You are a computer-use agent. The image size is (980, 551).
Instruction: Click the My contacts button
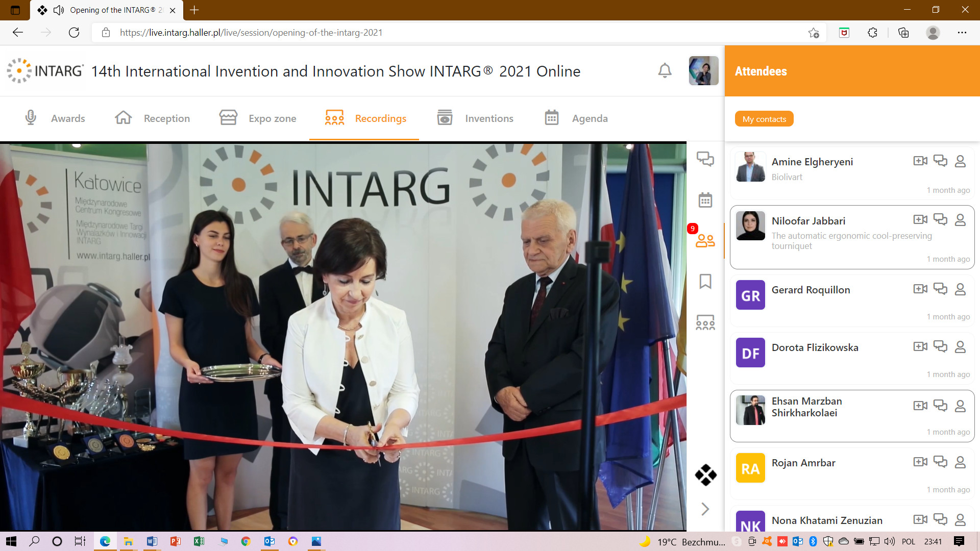(764, 119)
